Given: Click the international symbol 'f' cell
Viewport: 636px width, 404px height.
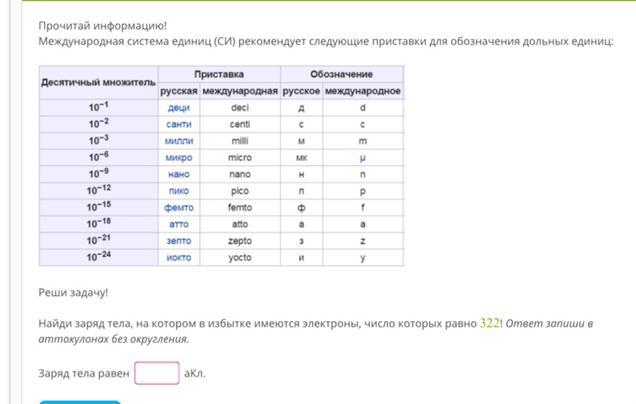Looking at the screenshot, I should pos(363,208).
